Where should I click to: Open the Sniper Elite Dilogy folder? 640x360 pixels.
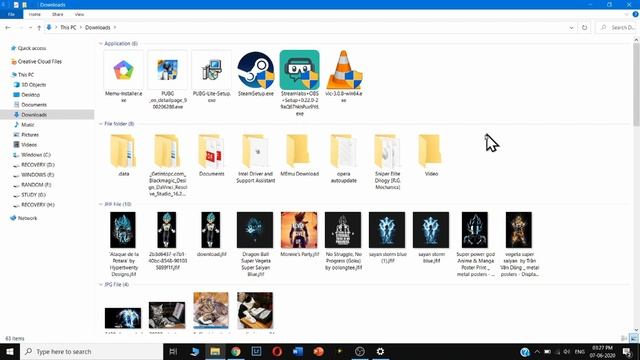point(387,151)
